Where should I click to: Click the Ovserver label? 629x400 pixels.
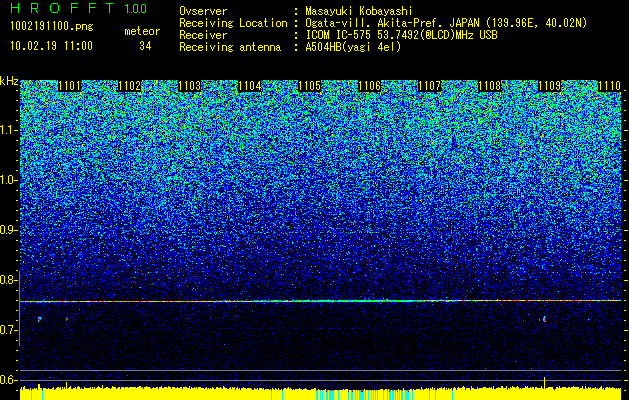[x=203, y=11]
